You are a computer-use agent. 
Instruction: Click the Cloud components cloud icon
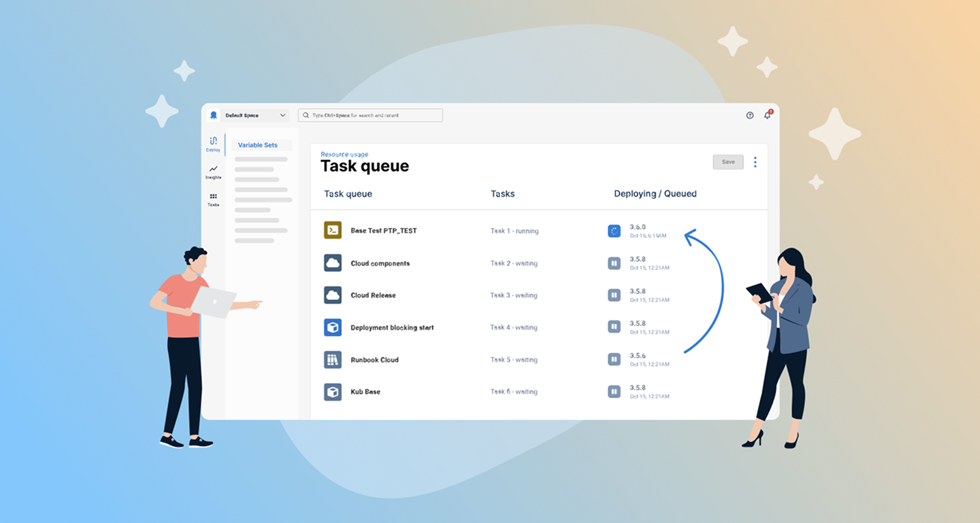click(x=333, y=262)
